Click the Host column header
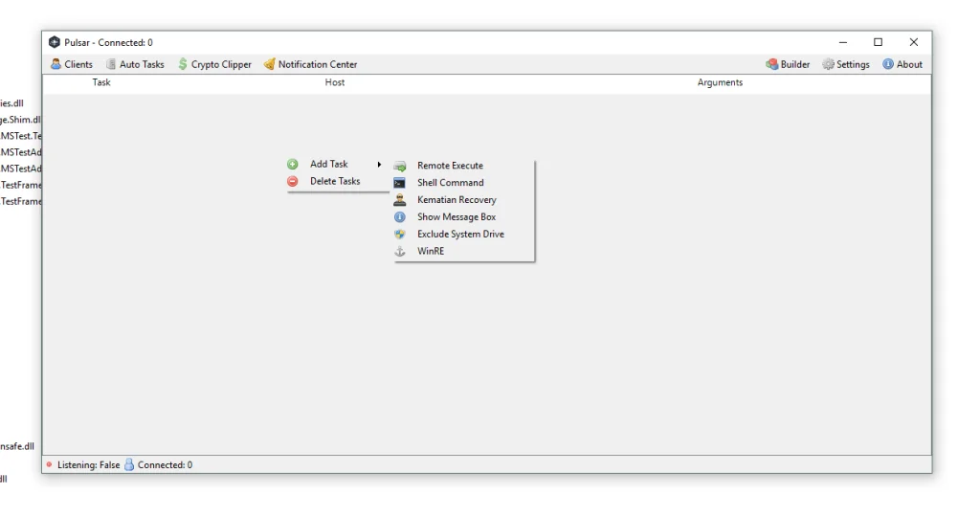 tap(335, 82)
